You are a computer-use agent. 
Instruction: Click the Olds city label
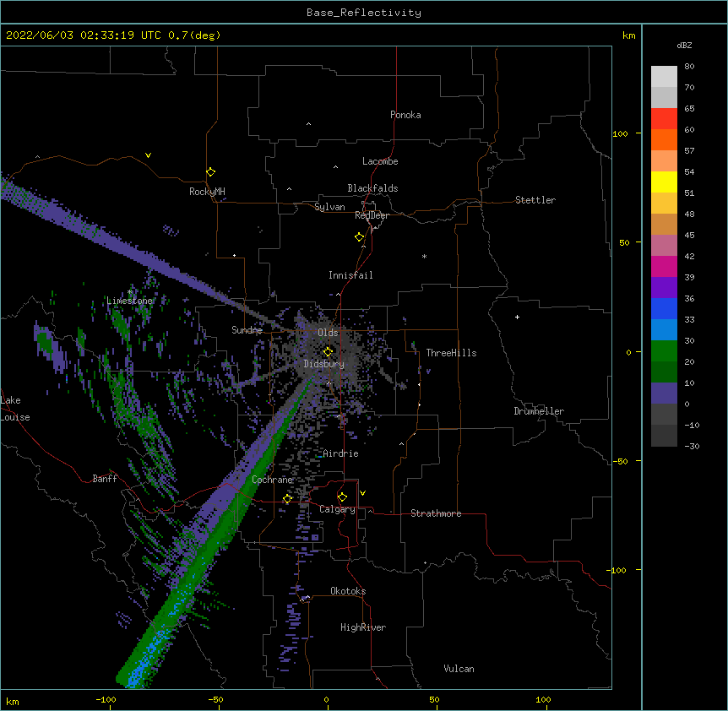coord(328,333)
